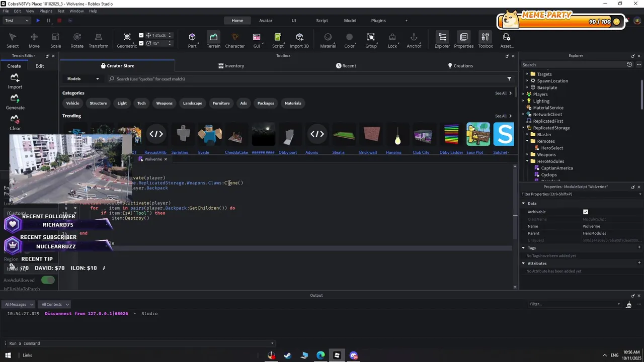The height and width of the screenshot is (362, 644).
Task: Open the Color picker
Action: point(349,40)
